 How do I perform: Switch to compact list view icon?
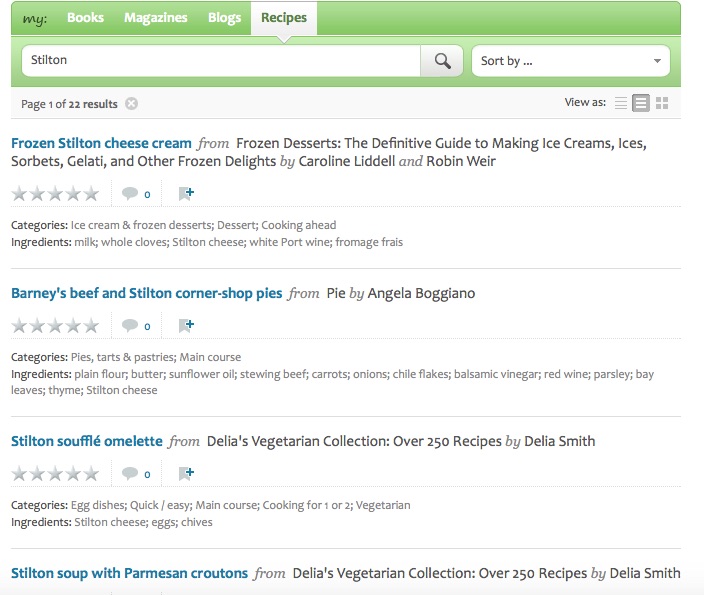click(x=621, y=103)
